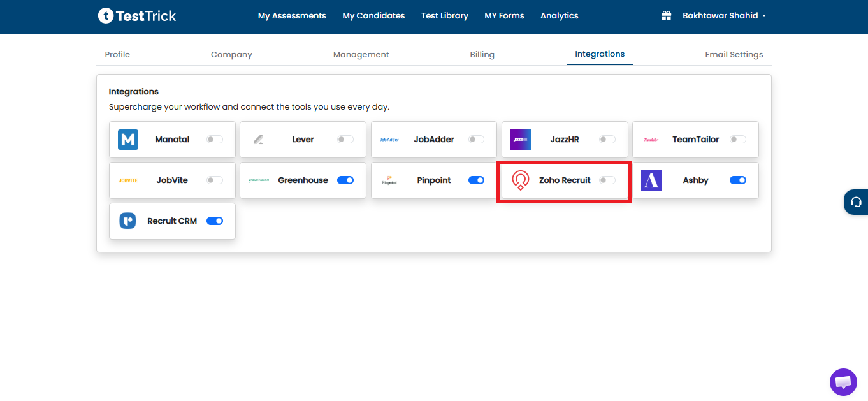Switch on the JobVite toggle

[215, 180]
